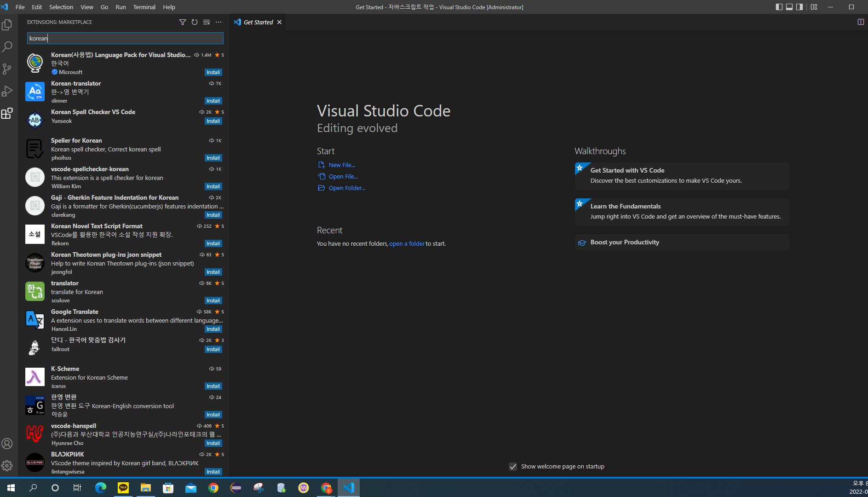Split the editor right
868x497 pixels.
[x=861, y=22]
